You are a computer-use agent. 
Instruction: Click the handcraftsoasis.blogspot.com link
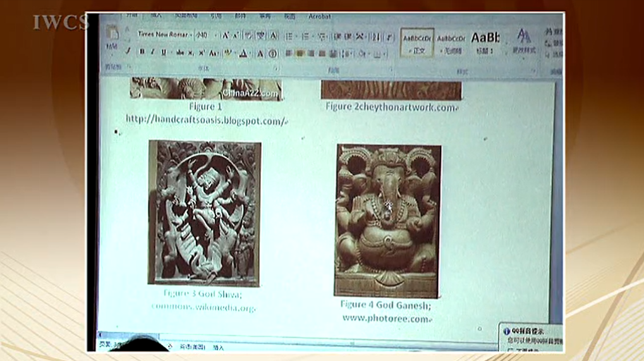click(x=205, y=119)
